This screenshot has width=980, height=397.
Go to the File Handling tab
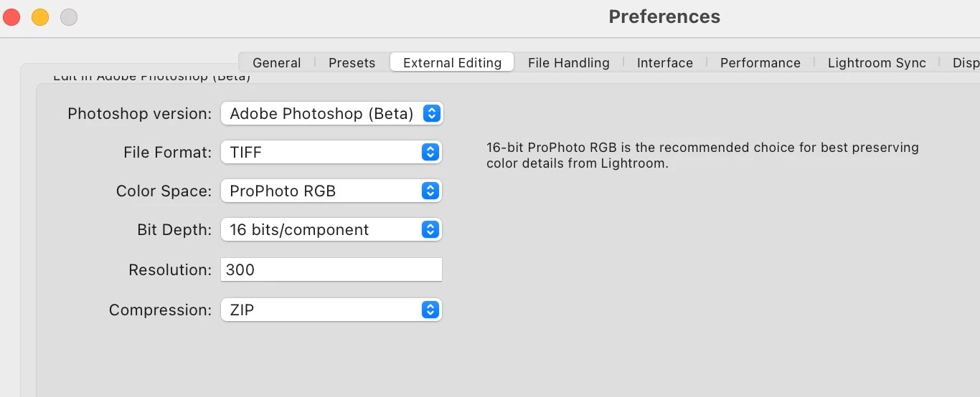tap(568, 63)
